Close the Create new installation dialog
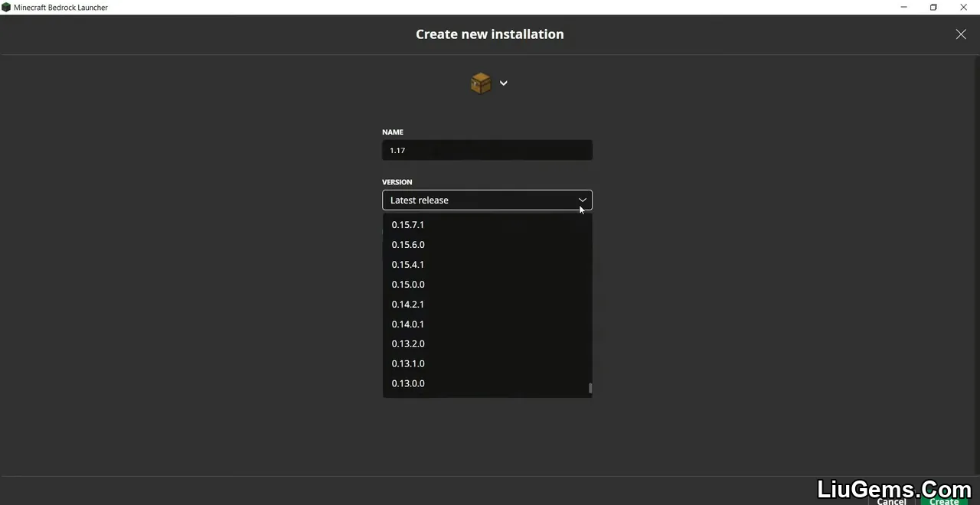The height and width of the screenshot is (505, 980). click(961, 34)
